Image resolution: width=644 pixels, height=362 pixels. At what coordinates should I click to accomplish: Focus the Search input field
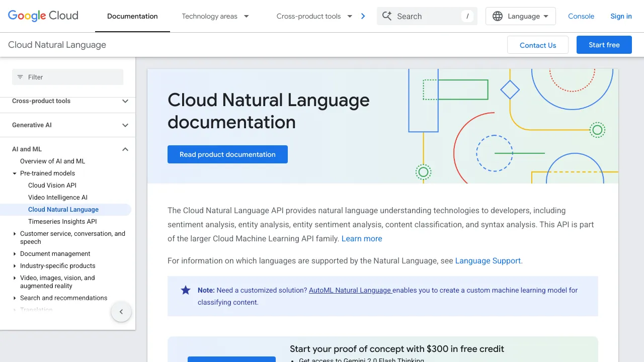[x=427, y=16]
